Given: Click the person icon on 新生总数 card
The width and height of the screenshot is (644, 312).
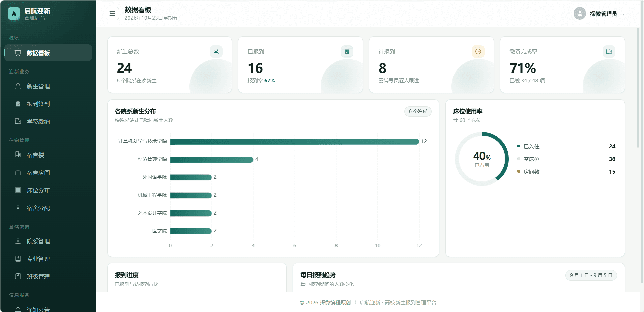Looking at the screenshot, I should click(216, 51).
